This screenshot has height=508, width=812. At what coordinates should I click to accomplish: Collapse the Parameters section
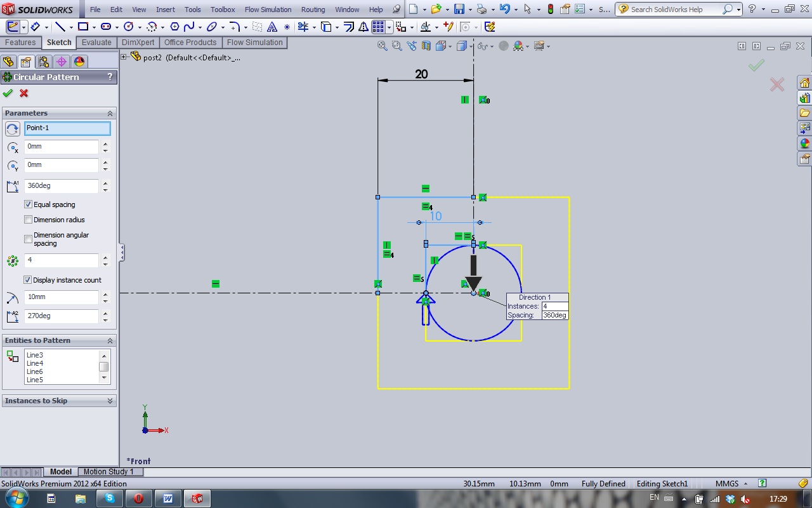(110, 113)
